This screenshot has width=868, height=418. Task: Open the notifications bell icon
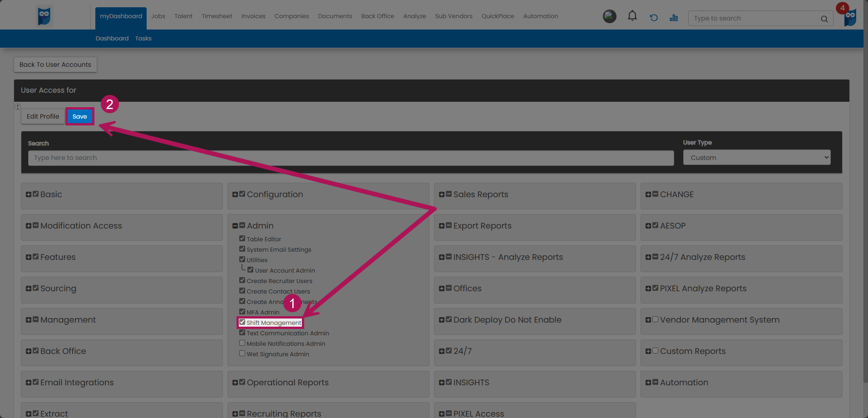coord(632,16)
